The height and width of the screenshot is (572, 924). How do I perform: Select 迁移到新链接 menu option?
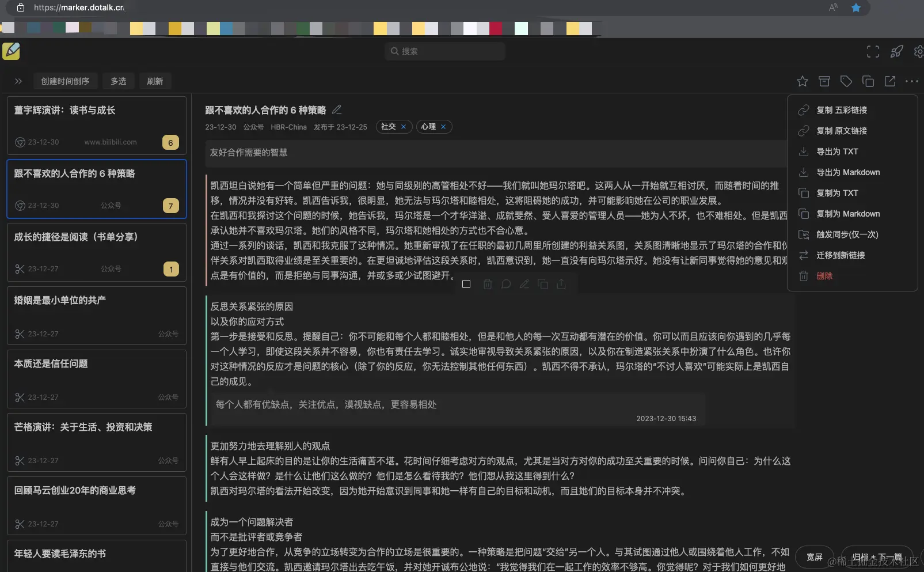[852, 255]
